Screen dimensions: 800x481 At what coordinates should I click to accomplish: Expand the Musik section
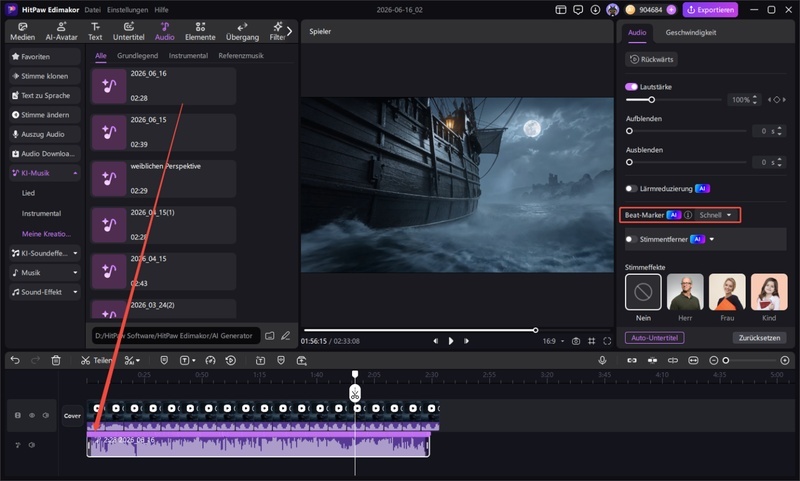coord(75,272)
